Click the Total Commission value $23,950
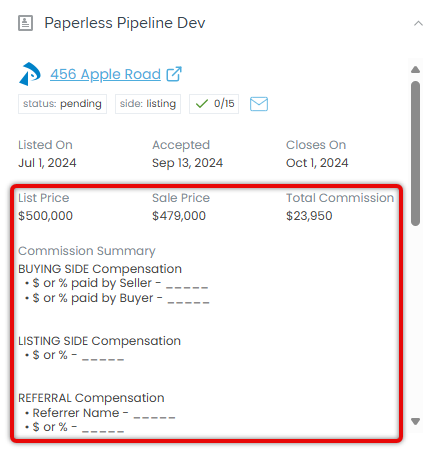The height and width of the screenshot is (452, 427). 309,216
